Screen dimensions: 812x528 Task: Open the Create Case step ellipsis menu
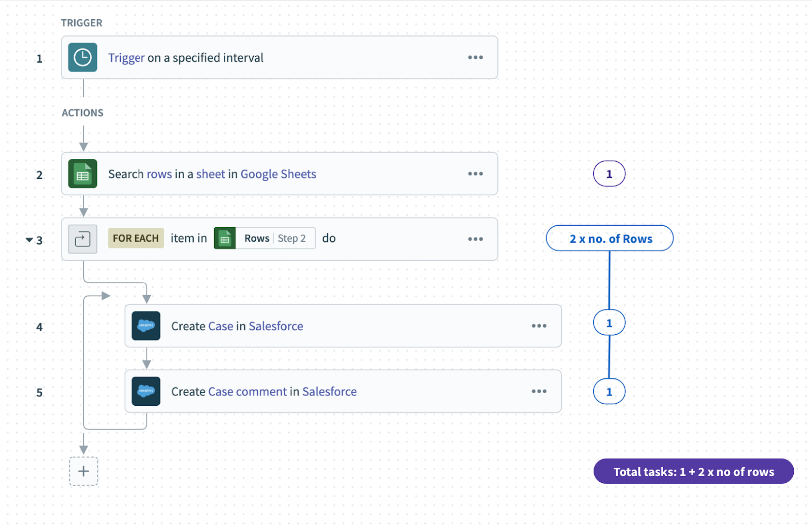click(539, 326)
